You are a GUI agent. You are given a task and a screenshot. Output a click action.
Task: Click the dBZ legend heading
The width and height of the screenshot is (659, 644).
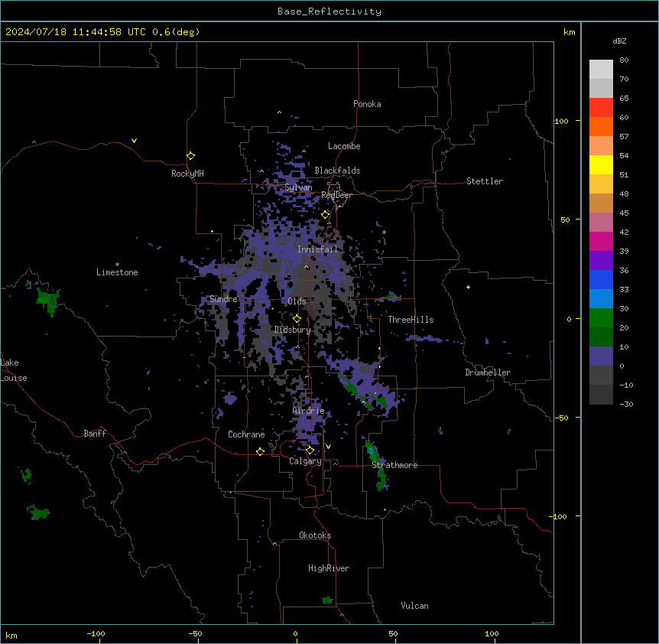click(x=619, y=41)
